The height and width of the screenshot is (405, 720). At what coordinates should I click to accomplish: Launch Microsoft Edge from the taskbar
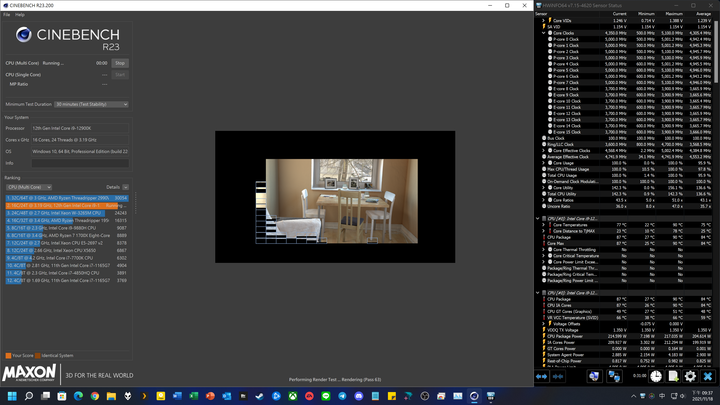coord(79,396)
